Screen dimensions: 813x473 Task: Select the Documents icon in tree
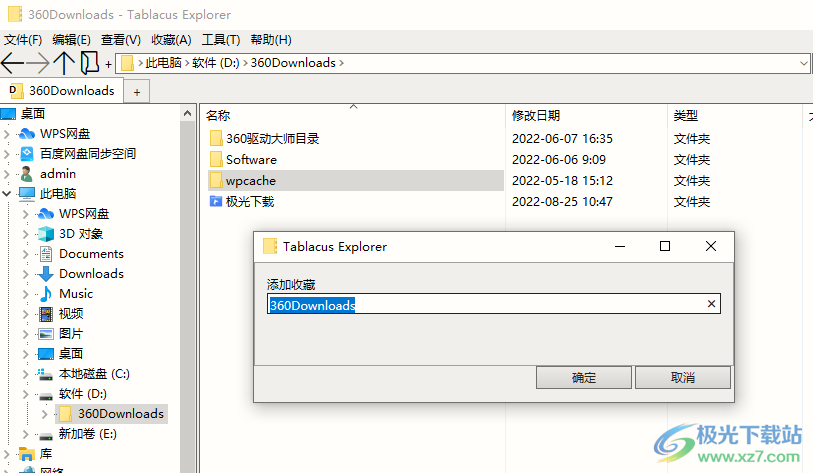[x=46, y=254]
